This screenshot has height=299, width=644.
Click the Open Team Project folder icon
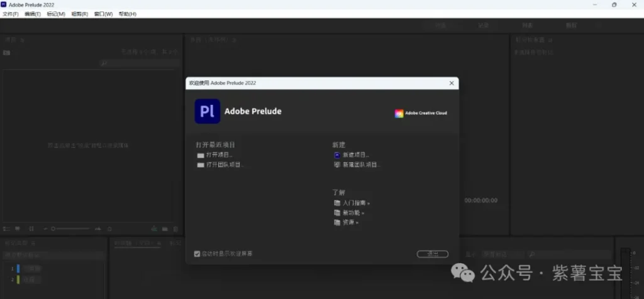point(201,165)
